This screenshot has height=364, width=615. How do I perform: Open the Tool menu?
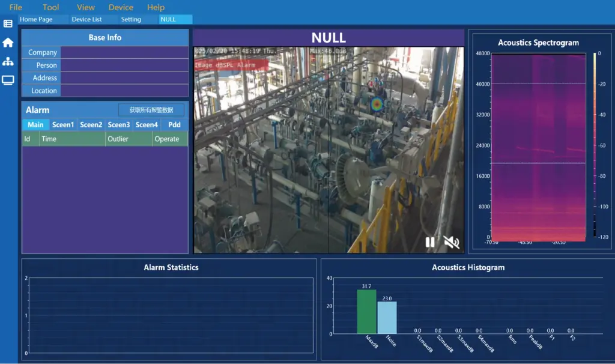51,7
